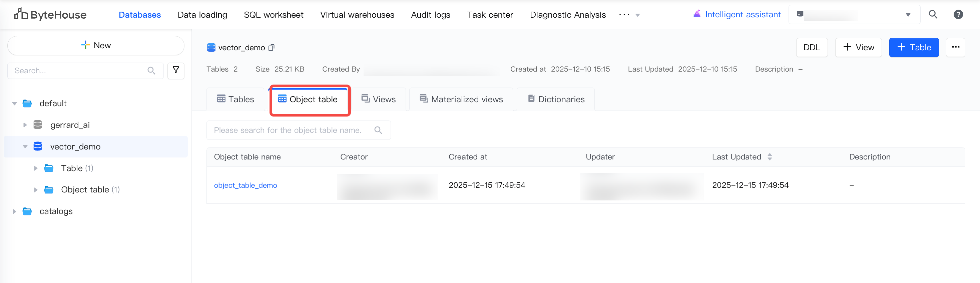Open the object_table_demo link
This screenshot has width=980, height=283.
point(246,185)
